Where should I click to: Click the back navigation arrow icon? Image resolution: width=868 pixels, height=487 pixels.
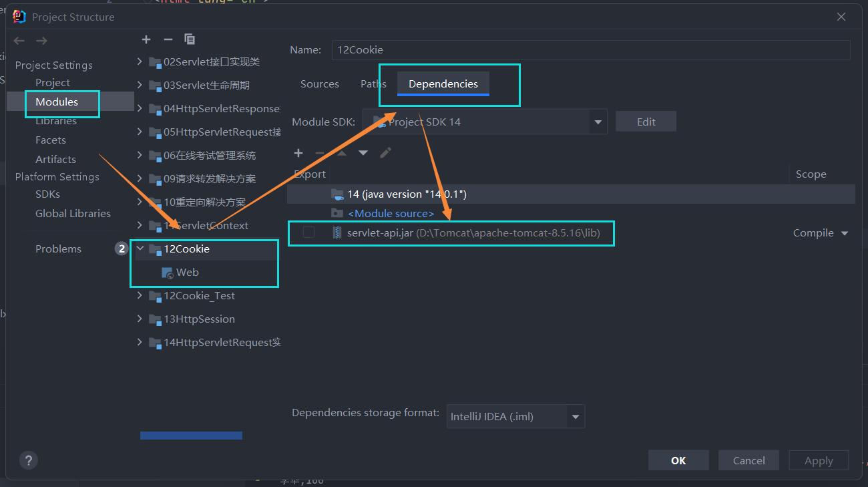(19, 39)
